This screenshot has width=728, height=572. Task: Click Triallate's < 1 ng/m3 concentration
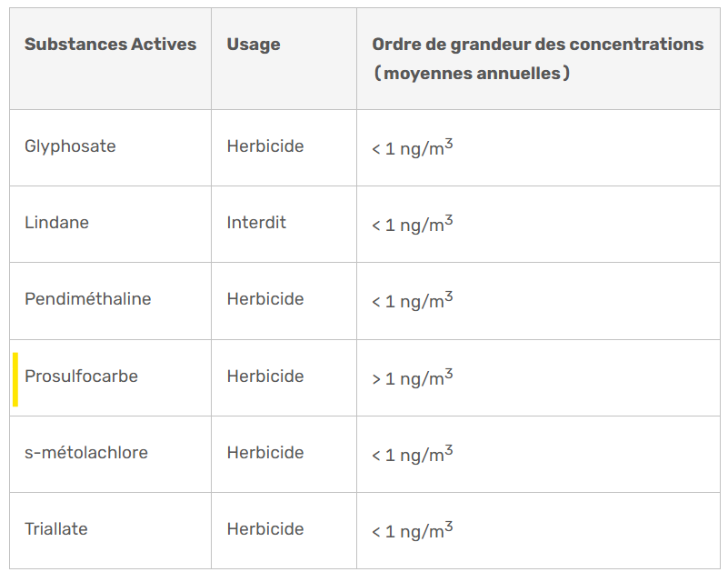[412, 530]
